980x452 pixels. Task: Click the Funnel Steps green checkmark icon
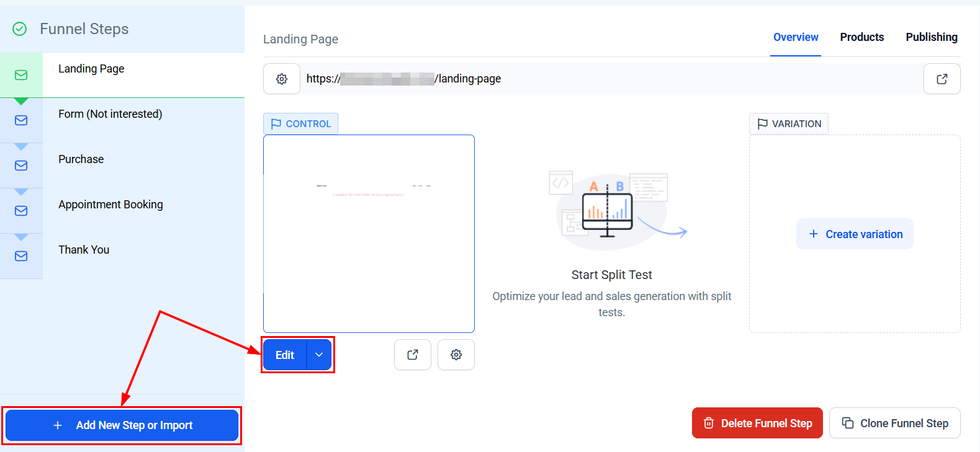tap(20, 29)
